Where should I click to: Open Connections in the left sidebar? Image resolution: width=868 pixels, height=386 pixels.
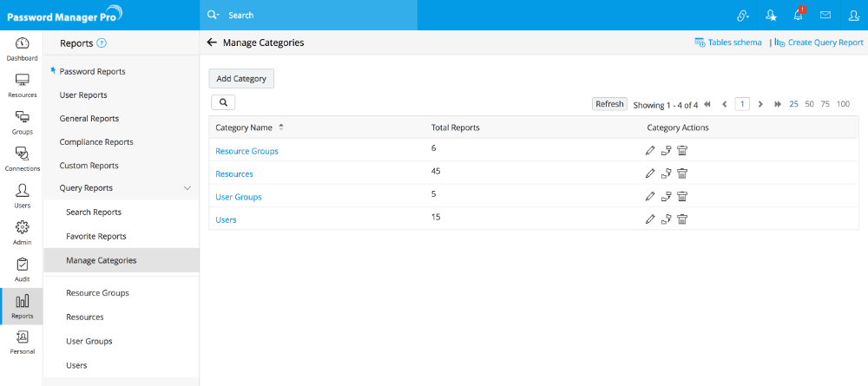[22, 158]
